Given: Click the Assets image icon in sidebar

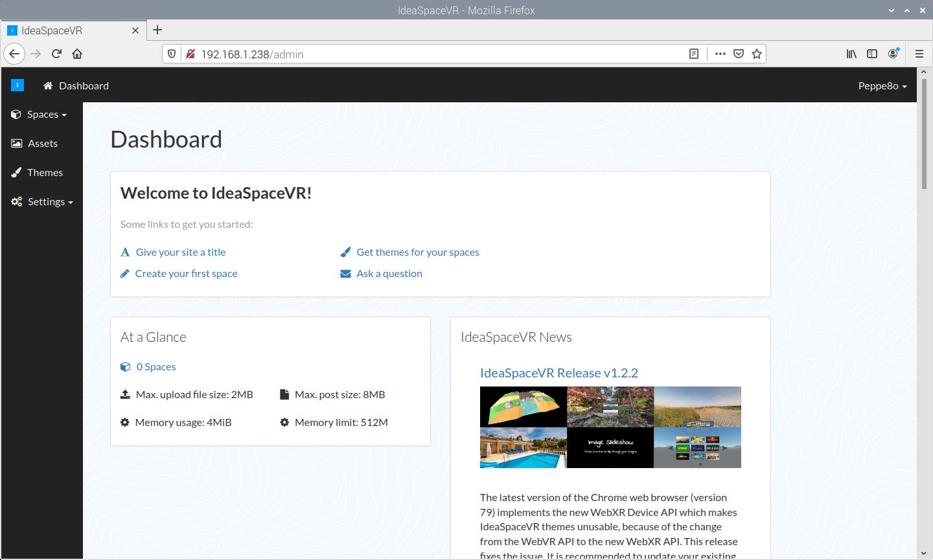Looking at the screenshot, I should pos(16,143).
